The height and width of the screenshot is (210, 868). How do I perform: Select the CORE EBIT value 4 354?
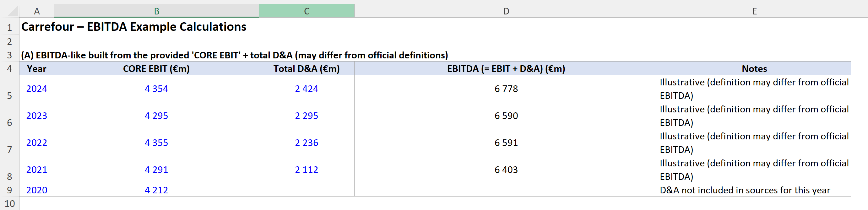(156, 89)
